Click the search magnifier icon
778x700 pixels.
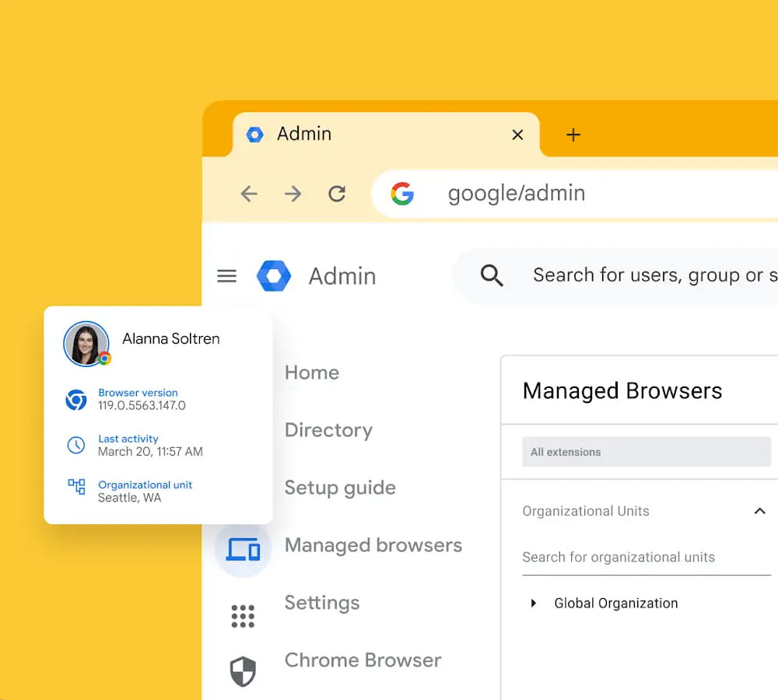(492, 275)
